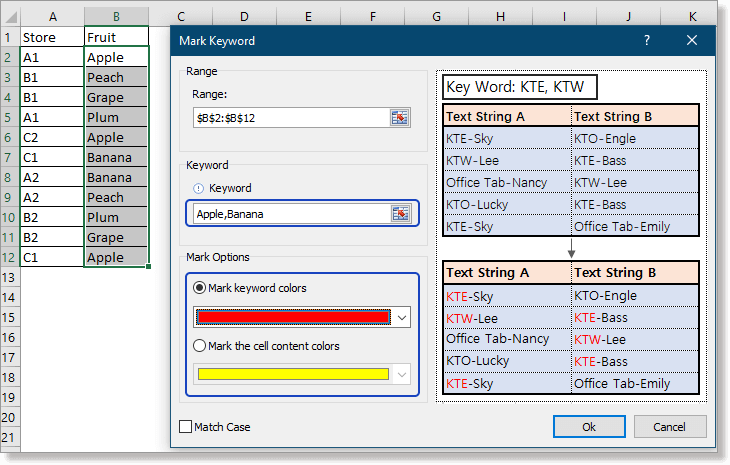Select Mark keyword colors option
Screen dimensions: 730x465
[x=199, y=288]
